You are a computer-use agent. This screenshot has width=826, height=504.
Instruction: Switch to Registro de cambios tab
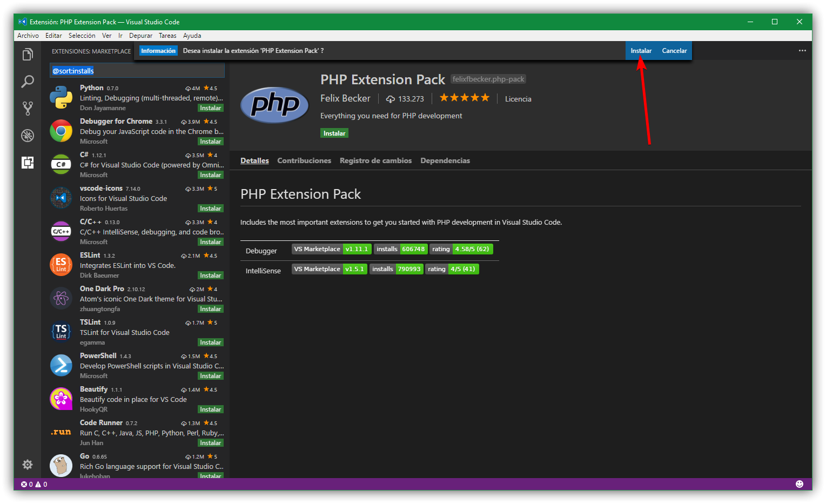pos(375,160)
